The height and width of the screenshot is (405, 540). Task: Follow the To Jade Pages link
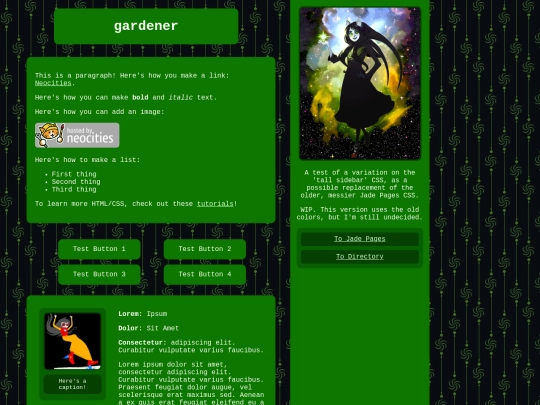360,239
